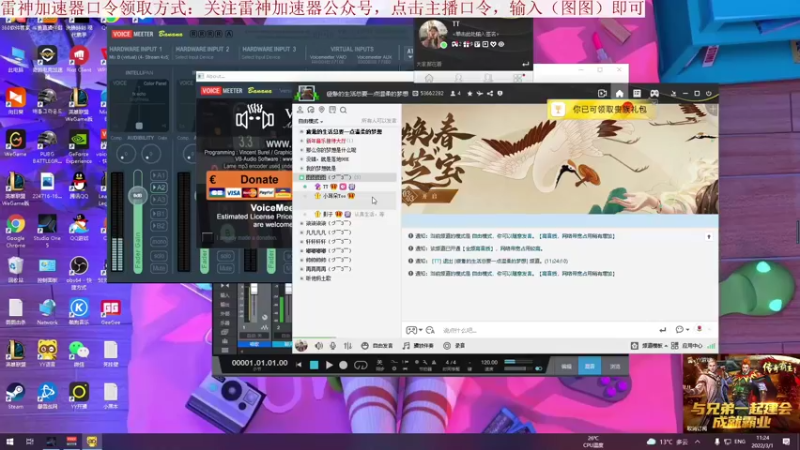Click the Donate button in the Voicemeeter About window
The image size is (800, 450).
pyautogui.click(x=249, y=185)
